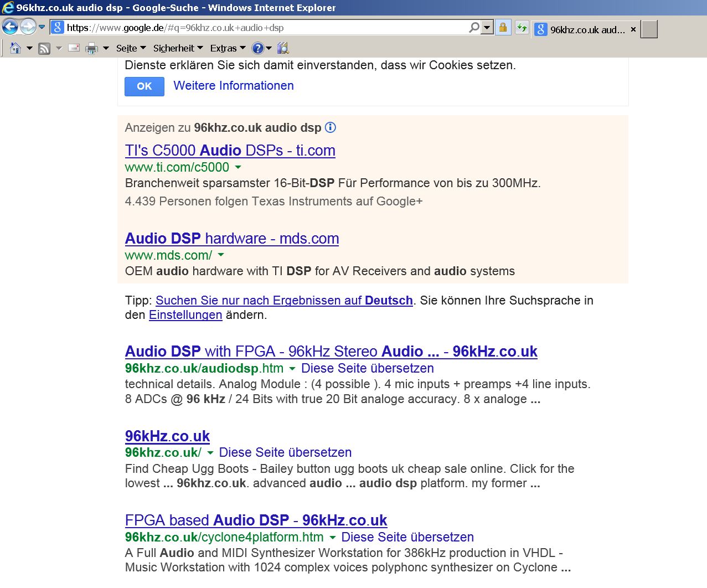This screenshot has width=707, height=588.
Task: Open the Audio DSP hardware - mds.com link
Action: point(232,239)
